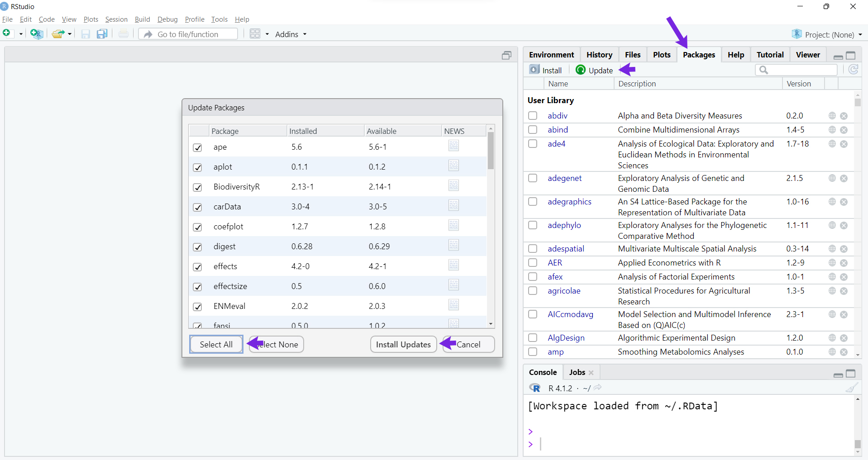Click the Update packages button
The width and height of the screenshot is (868, 460).
(594, 70)
